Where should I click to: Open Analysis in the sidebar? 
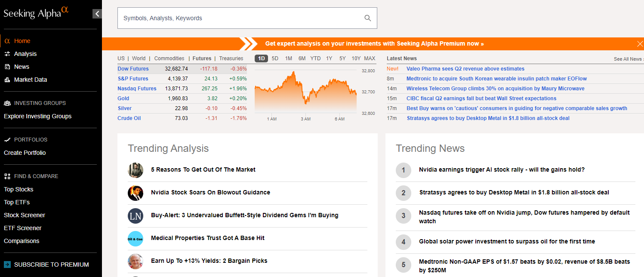[x=25, y=54]
